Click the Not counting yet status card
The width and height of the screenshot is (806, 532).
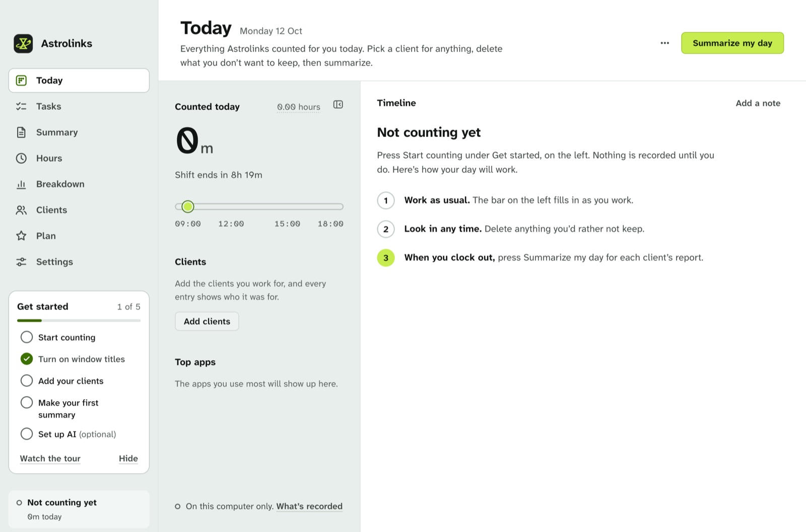pyautogui.click(x=79, y=509)
